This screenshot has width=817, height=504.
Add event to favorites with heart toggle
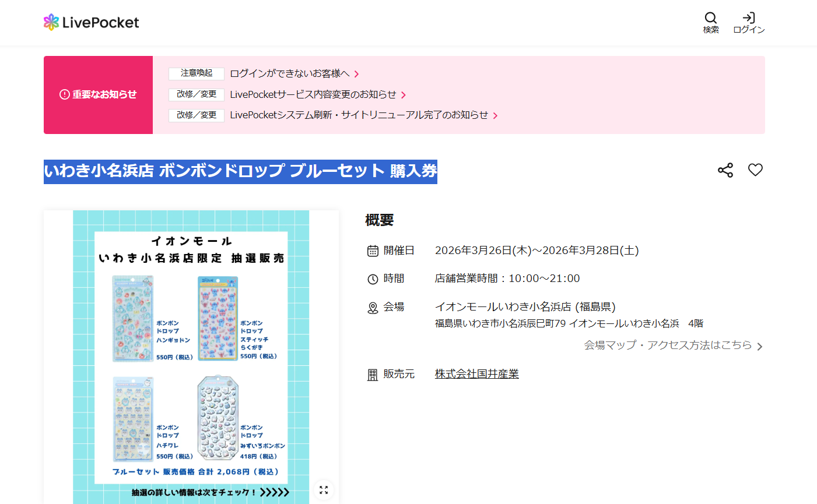point(755,170)
